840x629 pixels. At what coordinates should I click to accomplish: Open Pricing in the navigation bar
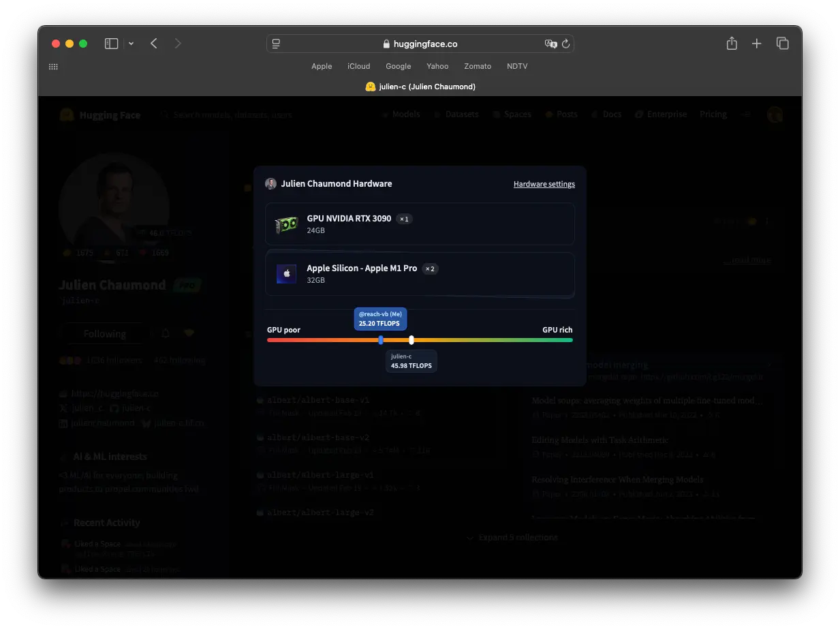[713, 114]
